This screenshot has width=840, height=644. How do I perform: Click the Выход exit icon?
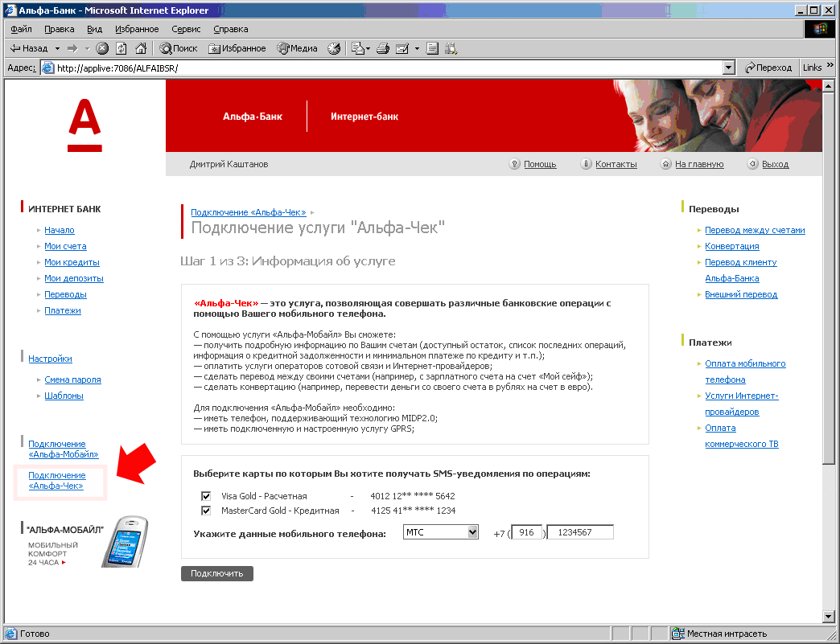752,164
